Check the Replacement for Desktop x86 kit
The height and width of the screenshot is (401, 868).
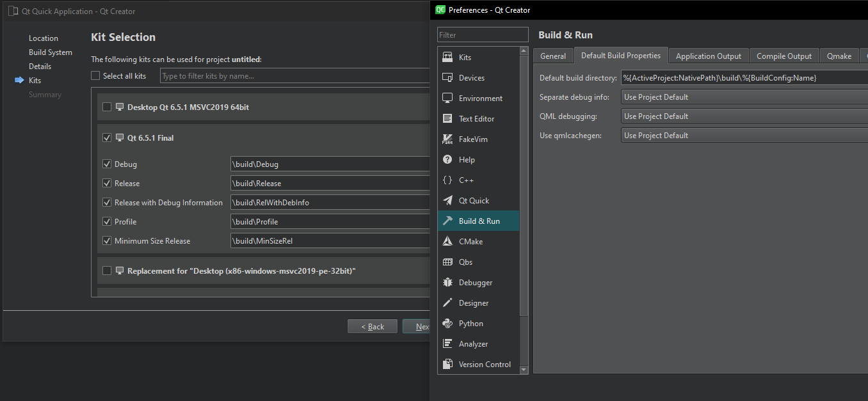[107, 271]
